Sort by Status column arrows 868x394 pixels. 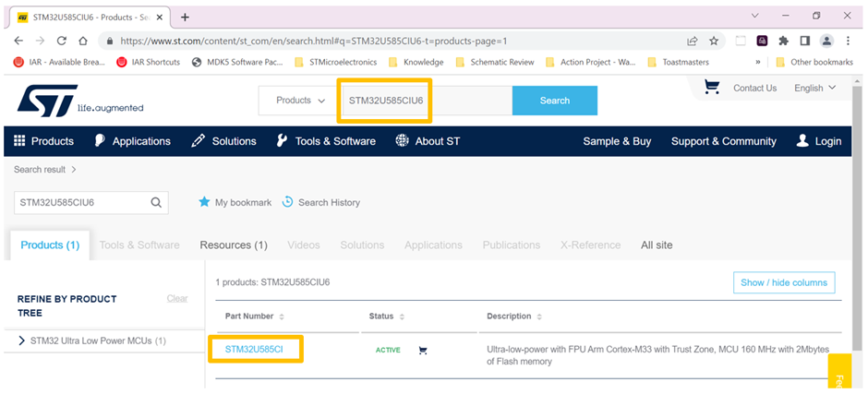pyautogui.click(x=402, y=316)
